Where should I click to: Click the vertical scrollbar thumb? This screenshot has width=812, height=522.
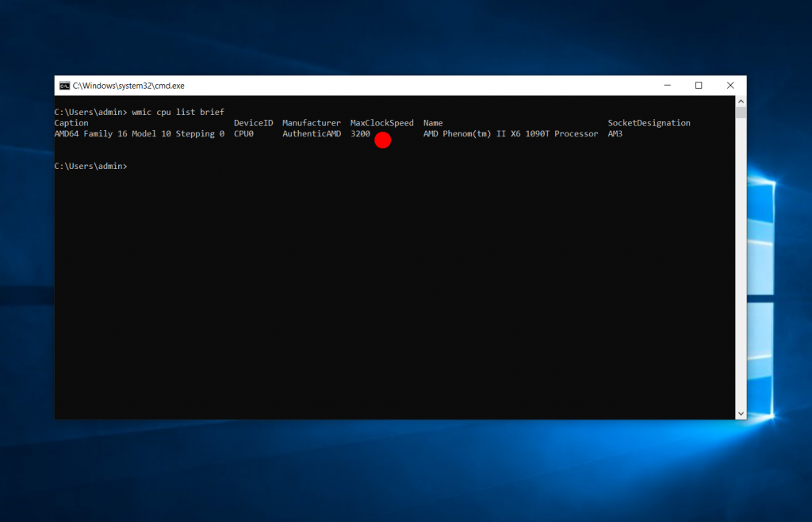coord(741,113)
